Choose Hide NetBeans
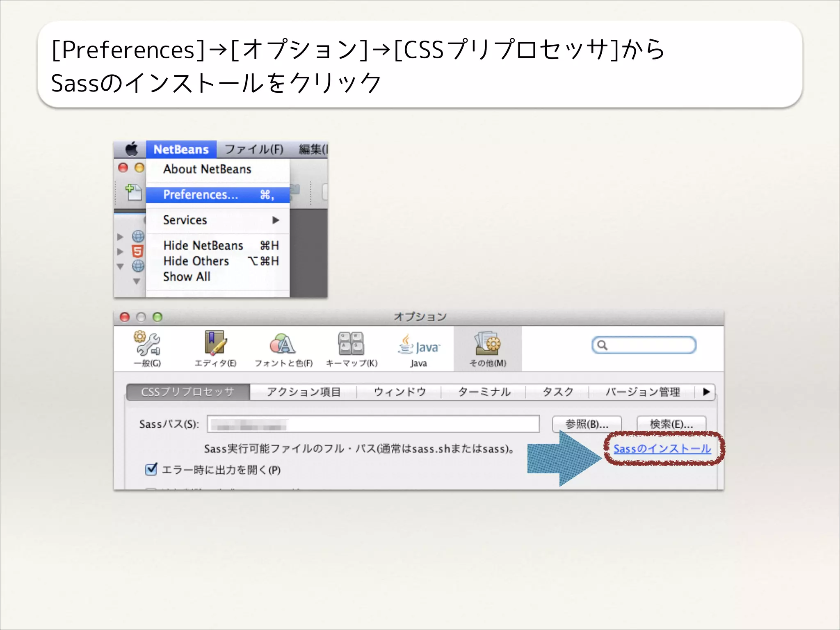 [x=218, y=245]
